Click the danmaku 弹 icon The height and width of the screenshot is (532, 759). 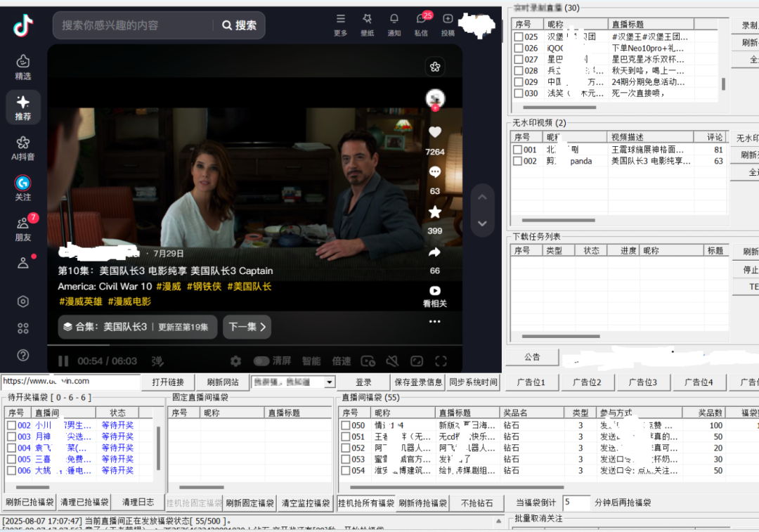(157, 361)
